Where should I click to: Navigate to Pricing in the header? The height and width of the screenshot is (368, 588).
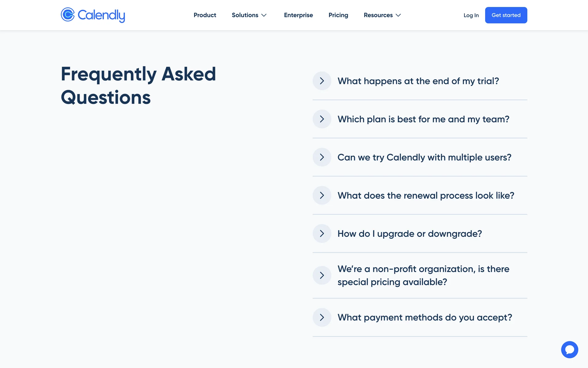tap(338, 15)
